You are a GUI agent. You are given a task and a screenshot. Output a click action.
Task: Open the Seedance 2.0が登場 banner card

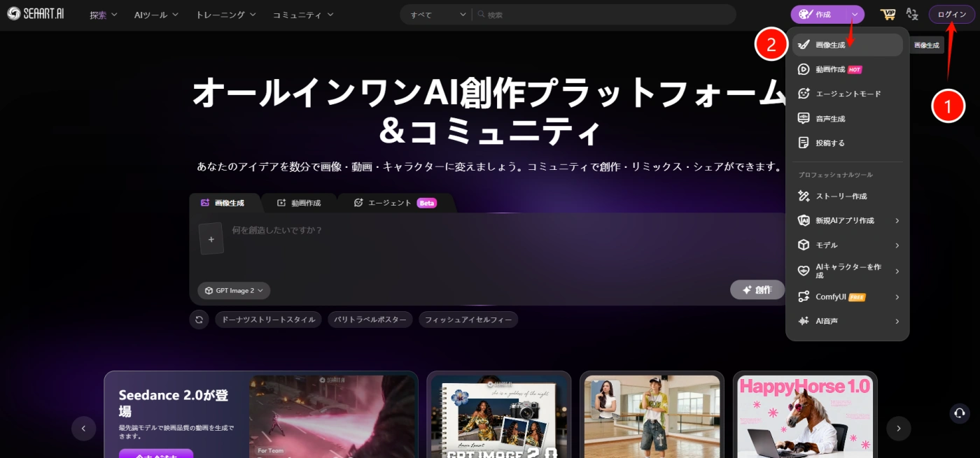point(261,414)
